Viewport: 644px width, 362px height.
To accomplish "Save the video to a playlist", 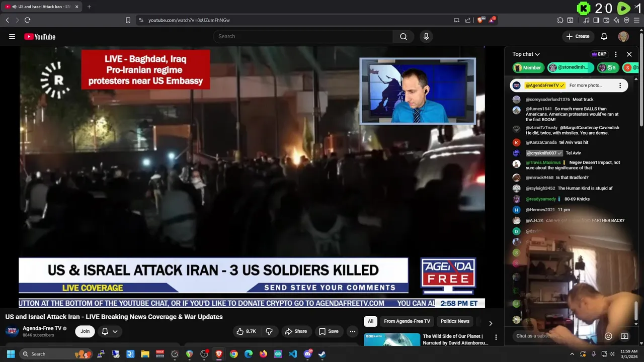I will [329, 331].
